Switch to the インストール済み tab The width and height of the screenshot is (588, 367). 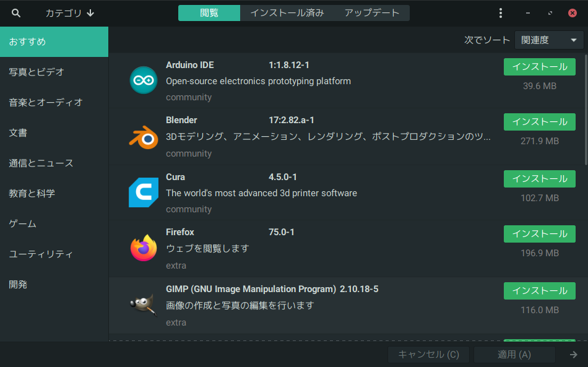point(287,13)
